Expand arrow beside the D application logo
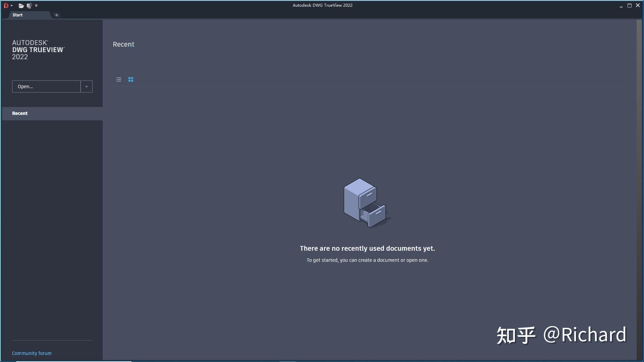Screen dimensions: 644x362 [11, 6]
